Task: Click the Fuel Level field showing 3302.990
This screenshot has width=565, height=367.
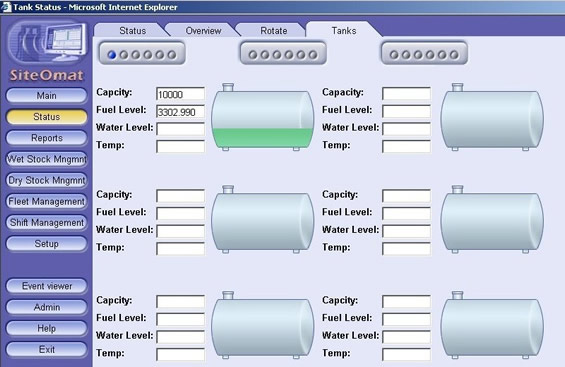Action: coord(181,112)
